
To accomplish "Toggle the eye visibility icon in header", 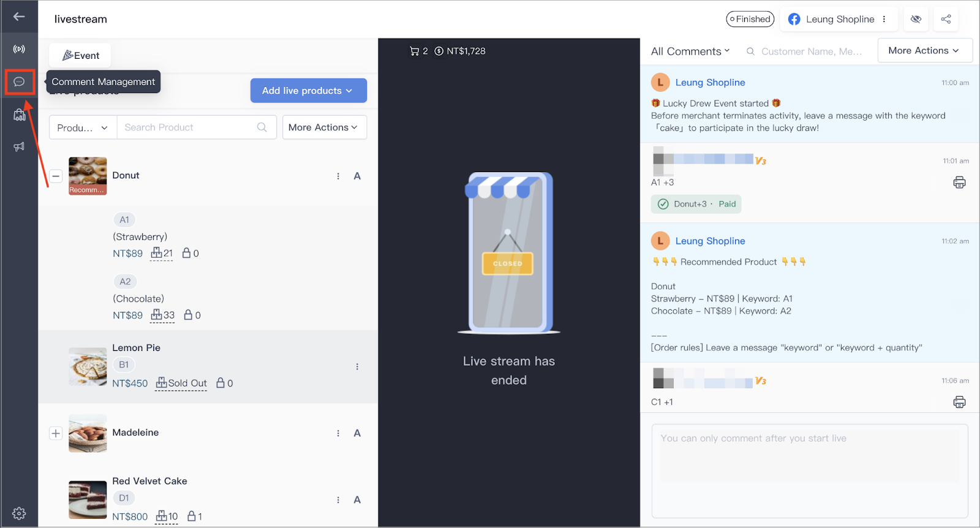I will (x=916, y=19).
